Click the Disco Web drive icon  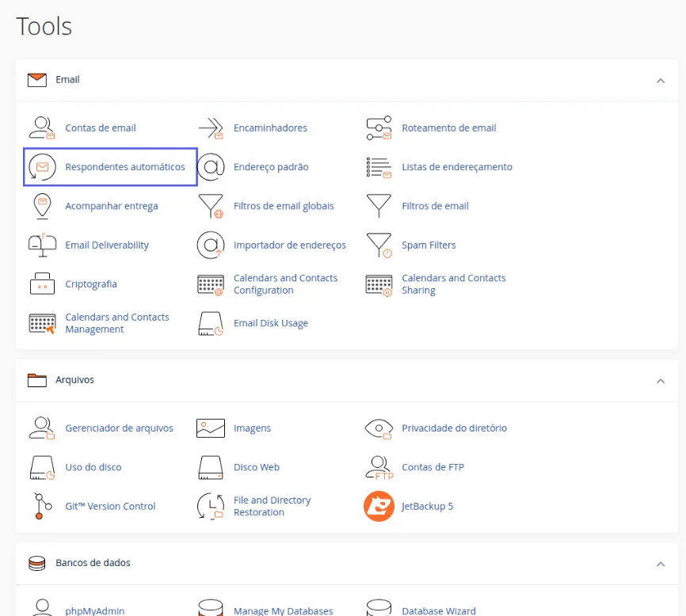tap(211, 467)
